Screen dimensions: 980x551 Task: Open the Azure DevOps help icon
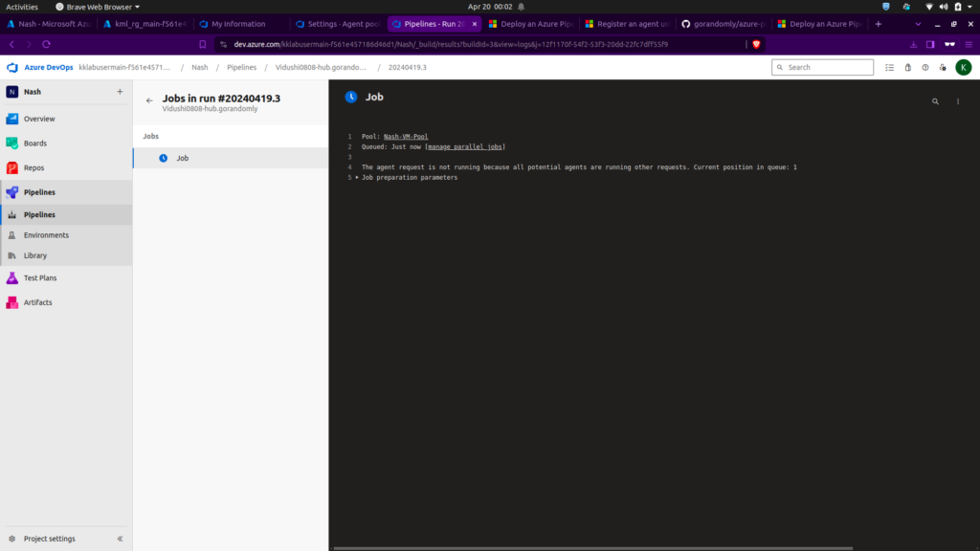[924, 68]
